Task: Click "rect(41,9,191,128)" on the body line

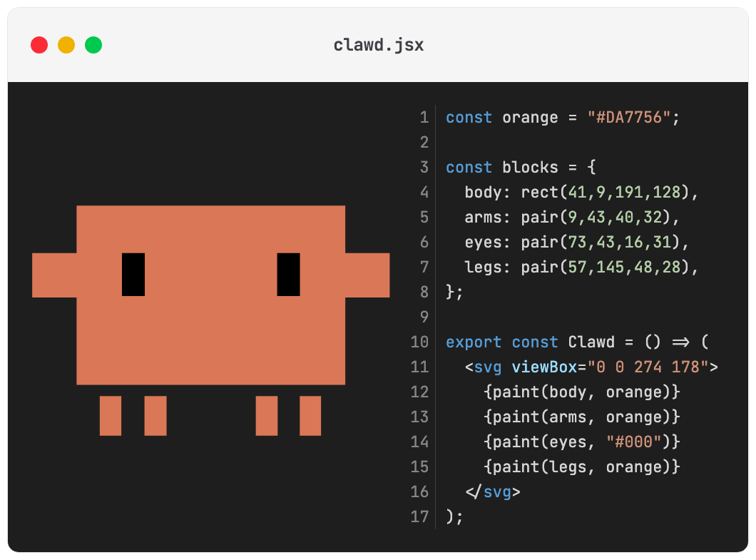Action: (x=605, y=193)
